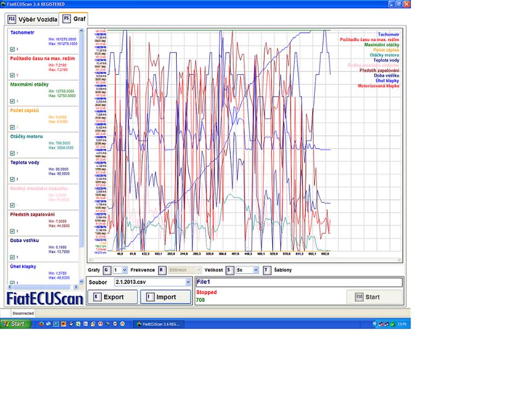The height and width of the screenshot is (399, 532).
Task: Click the F11 icon on Výběr Vozidla tab
Action: (x=11, y=19)
